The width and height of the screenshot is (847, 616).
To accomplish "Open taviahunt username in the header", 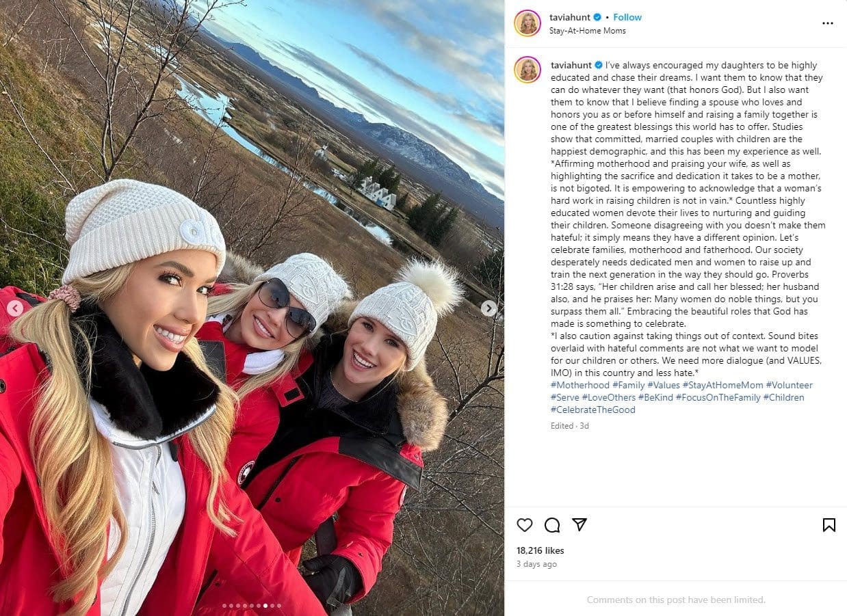I will point(570,17).
